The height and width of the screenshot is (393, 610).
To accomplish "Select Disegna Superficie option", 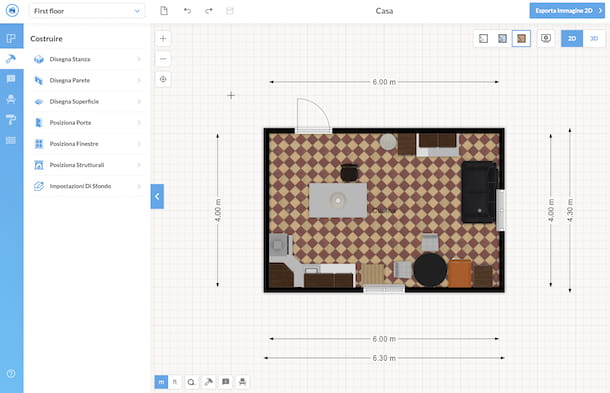I will pos(87,102).
